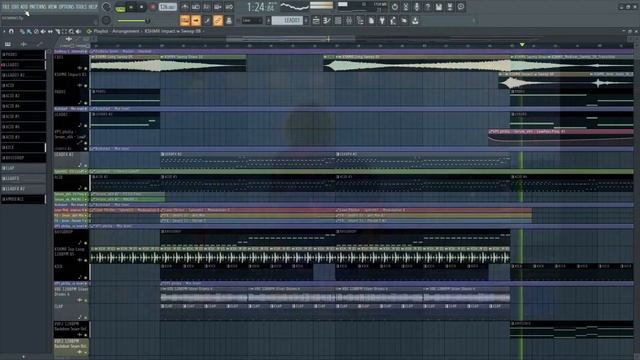640x360 pixels.
Task: Mute the PADDS playlist track
Action: [x=85, y=103]
